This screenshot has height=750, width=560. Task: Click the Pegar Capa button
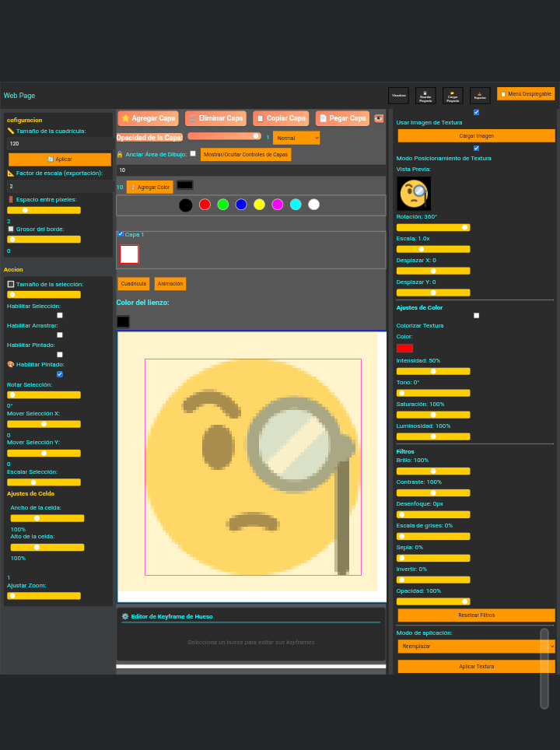coord(342,118)
